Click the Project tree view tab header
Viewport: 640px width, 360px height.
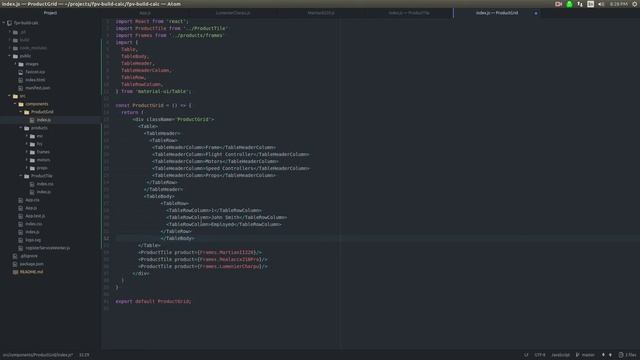(50, 13)
